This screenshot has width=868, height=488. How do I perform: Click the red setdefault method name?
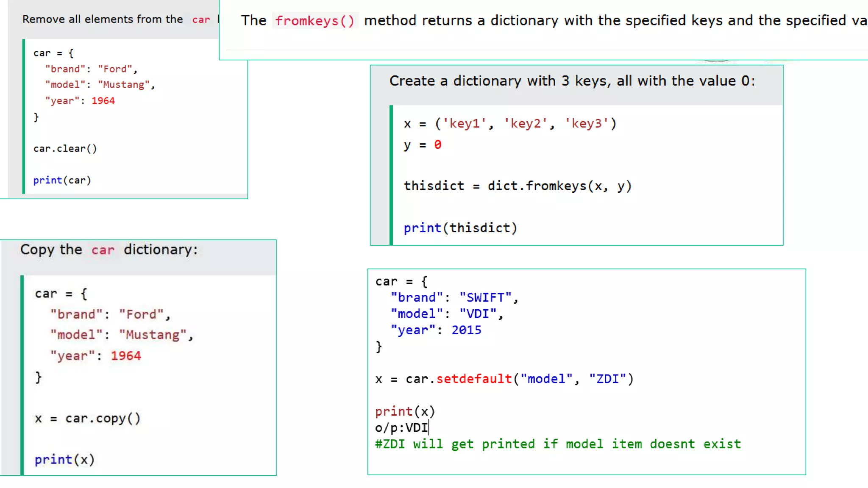474,379
